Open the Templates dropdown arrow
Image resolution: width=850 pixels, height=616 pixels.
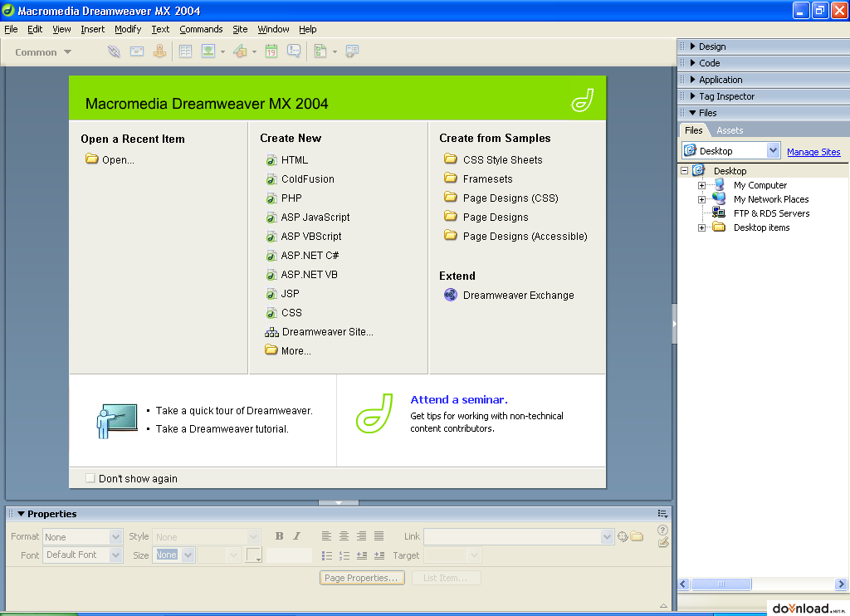[x=335, y=52]
